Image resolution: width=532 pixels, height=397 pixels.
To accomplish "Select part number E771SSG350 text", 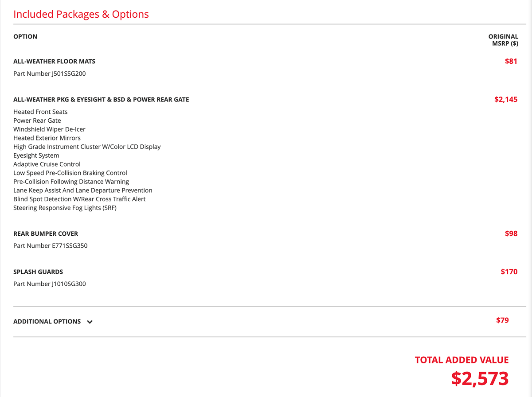I will point(51,245).
